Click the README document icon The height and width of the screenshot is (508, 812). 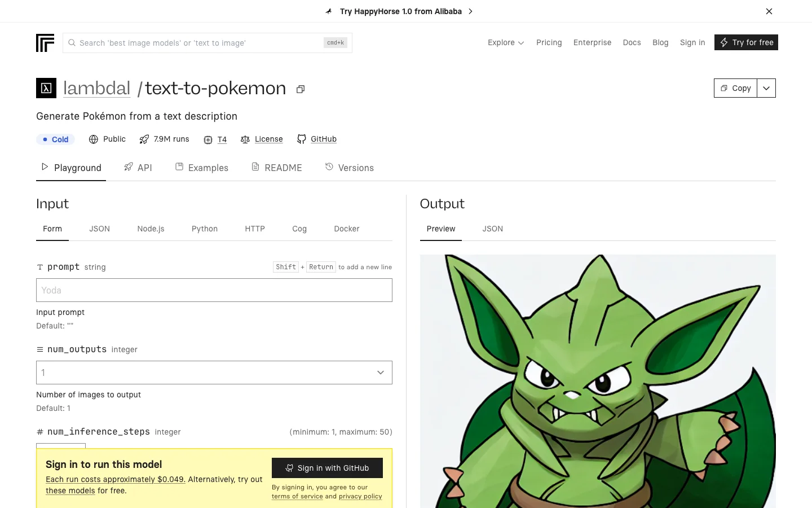pos(255,167)
